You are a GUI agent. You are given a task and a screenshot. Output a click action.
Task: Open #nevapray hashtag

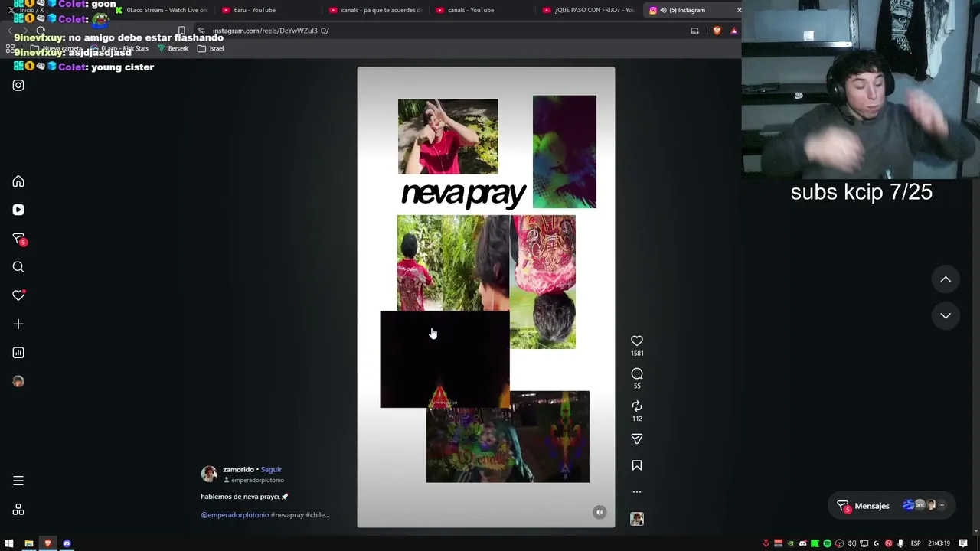pos(288,515)
